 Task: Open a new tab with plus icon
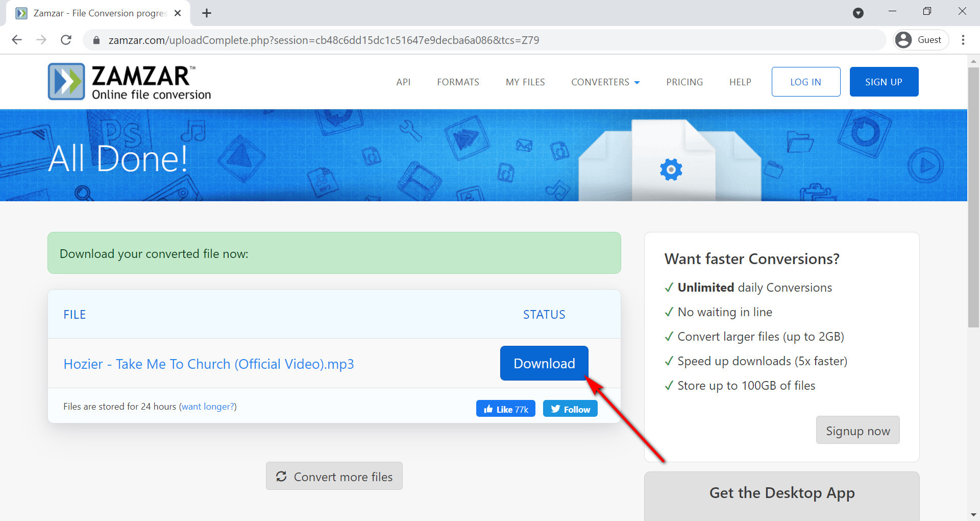[x=207, y=13]
